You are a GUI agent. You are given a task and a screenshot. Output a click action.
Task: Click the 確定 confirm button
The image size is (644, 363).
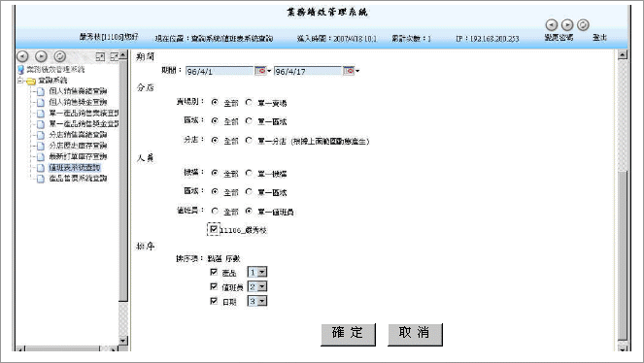(348, 334)
